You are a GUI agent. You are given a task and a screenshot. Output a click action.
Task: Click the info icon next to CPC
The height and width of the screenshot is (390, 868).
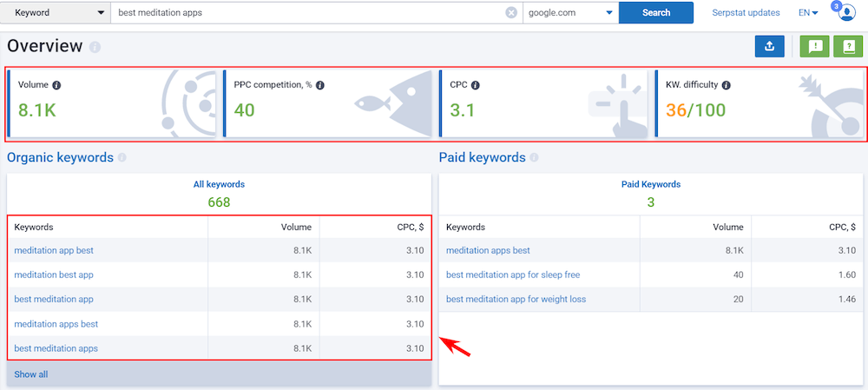tap(476, 86)
